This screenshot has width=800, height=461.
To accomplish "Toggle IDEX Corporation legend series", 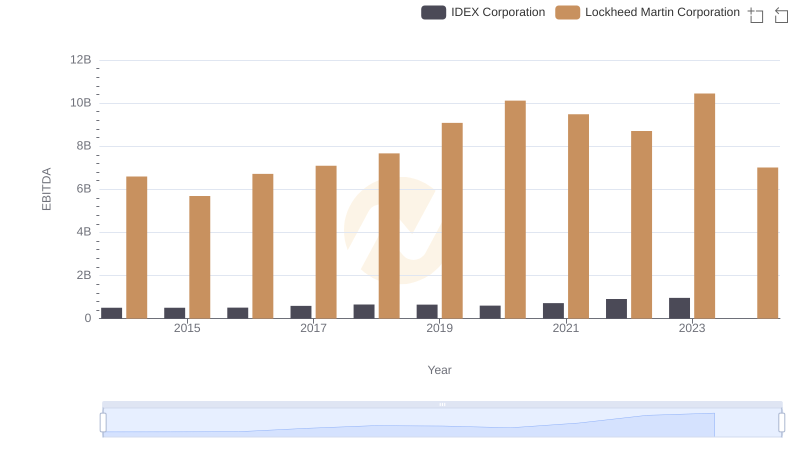I will 483,12.
